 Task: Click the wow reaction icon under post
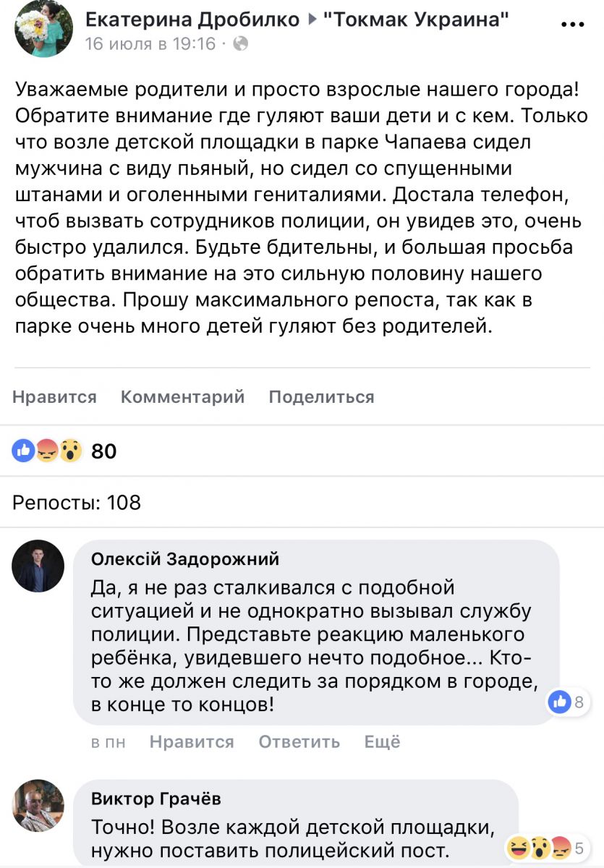pyautogui.click(x=70, y=451)
